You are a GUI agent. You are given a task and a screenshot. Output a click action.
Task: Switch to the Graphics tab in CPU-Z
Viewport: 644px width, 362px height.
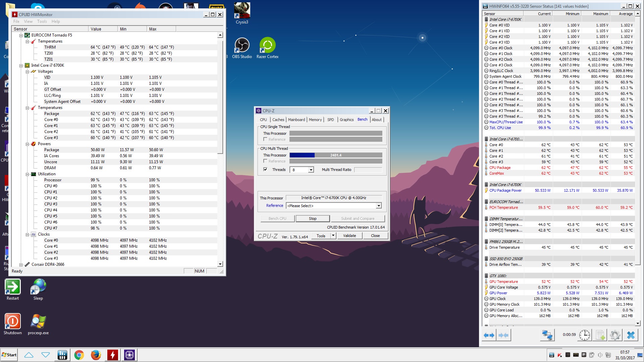pyautogui.click(x=346, y=120)
